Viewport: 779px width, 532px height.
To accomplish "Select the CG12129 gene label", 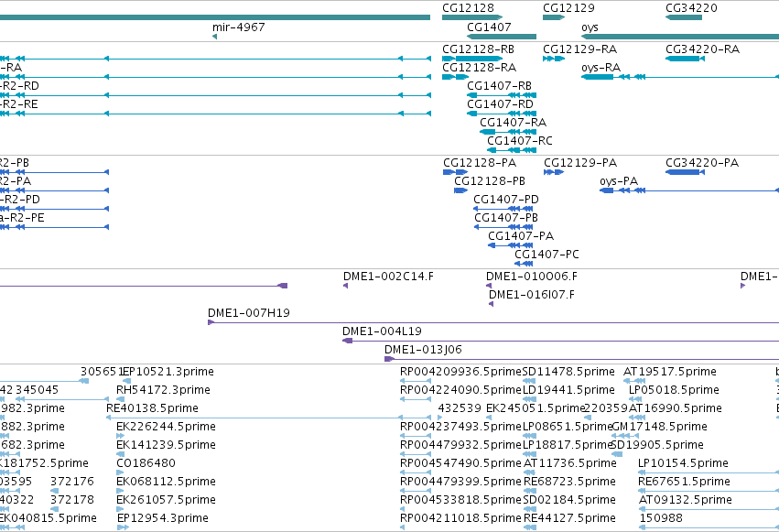I will click(568, 8).
